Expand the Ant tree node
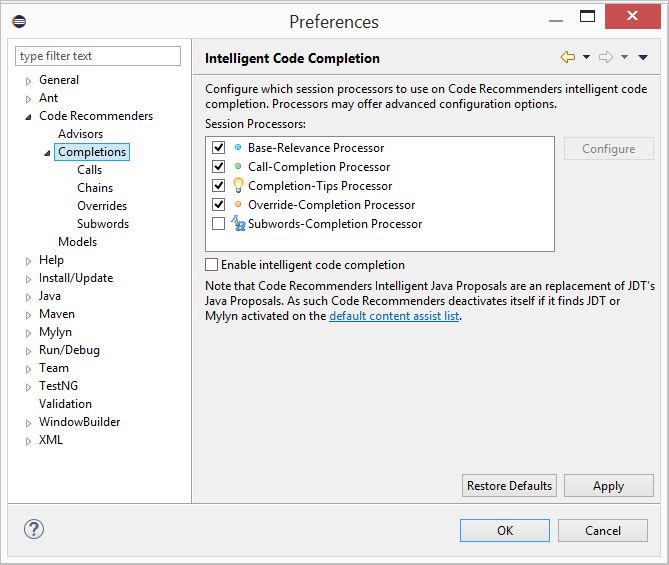The height and width of the screenshot is (565, 669). click(x=28, y=99)
